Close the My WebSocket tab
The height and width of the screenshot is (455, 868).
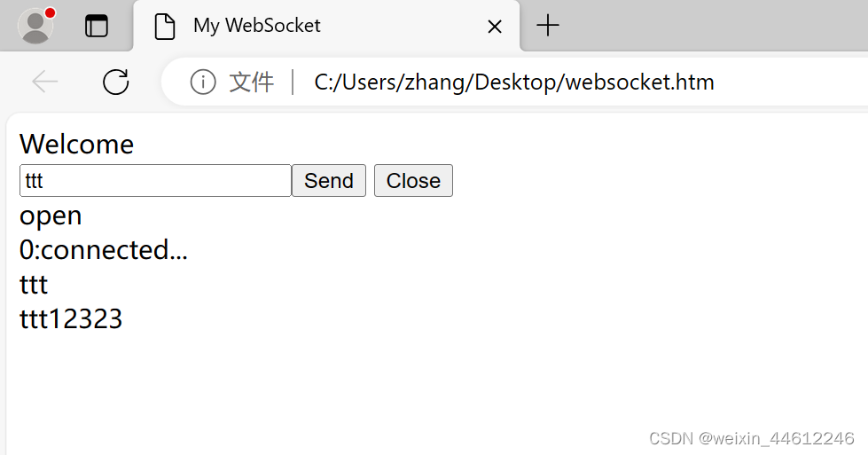click(495, 27)
